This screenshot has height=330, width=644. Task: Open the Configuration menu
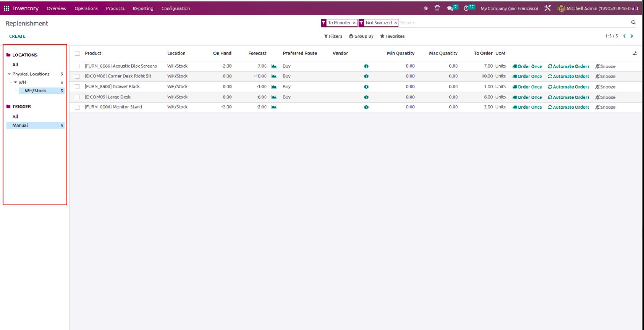(176, 8)
